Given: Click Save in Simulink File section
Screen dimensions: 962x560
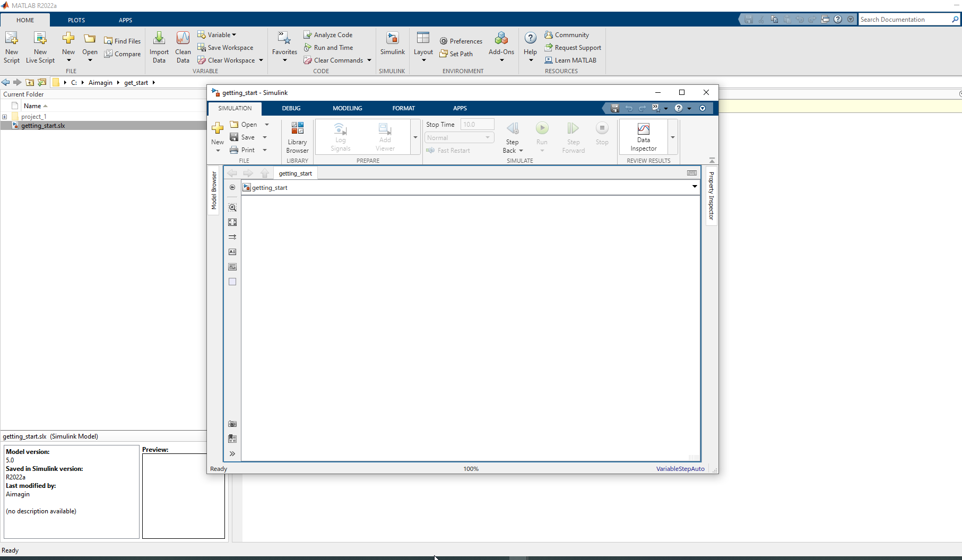Looking at the screenshot, I should pyautogui.click(x=242, y=137).
